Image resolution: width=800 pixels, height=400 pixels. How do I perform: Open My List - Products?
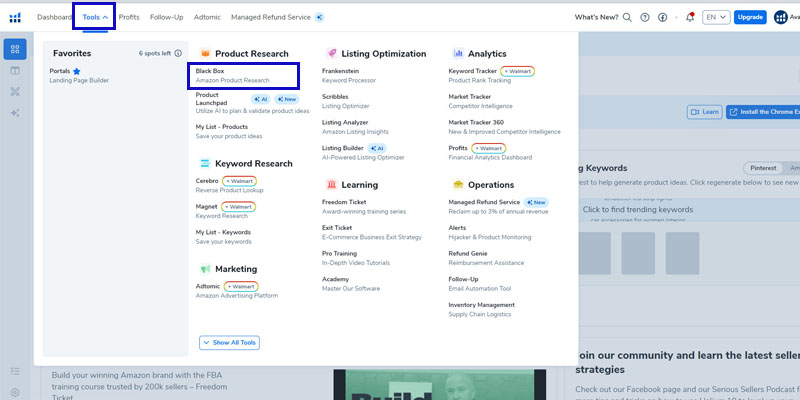[229, 131]
